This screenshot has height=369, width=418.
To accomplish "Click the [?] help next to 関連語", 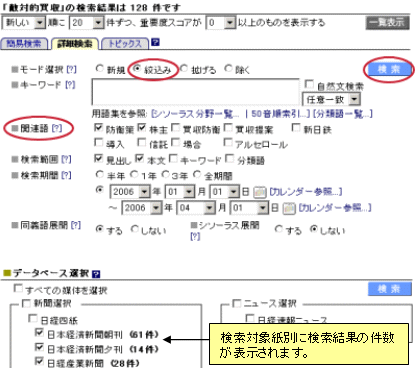I will click(57, 128).
